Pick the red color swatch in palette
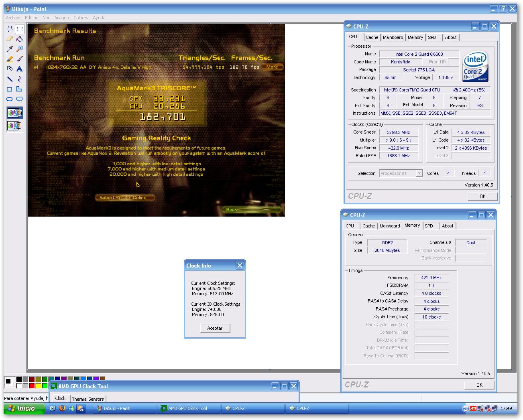The image size is (523, 420). pos(32,386)
